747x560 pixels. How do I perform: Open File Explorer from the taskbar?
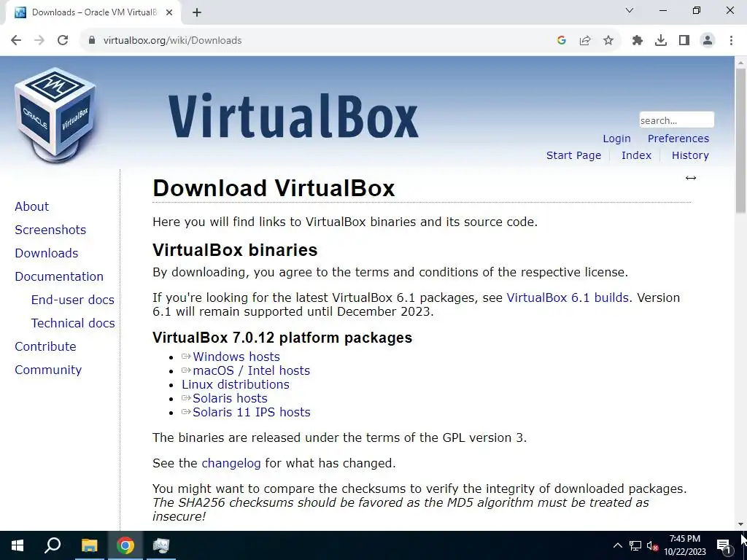pyautogui.click(x=89, y=545)
